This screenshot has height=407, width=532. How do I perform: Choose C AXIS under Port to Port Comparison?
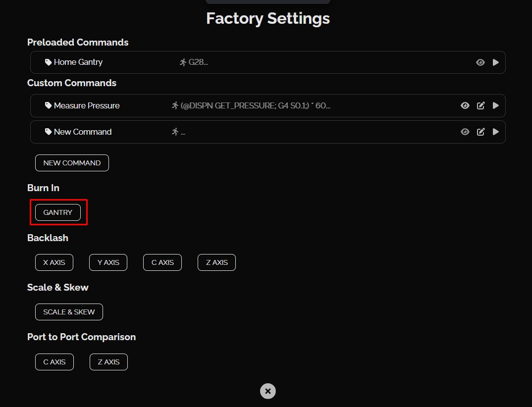(x=54, y=362)
